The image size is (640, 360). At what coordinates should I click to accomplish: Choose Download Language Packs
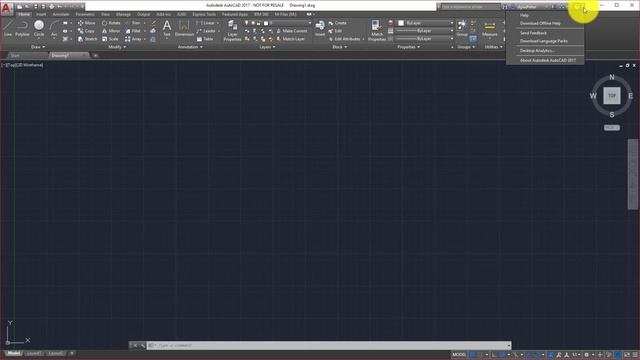tap(545, 41)
